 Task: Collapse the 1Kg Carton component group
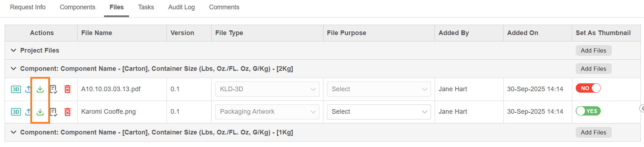point(14,132)
